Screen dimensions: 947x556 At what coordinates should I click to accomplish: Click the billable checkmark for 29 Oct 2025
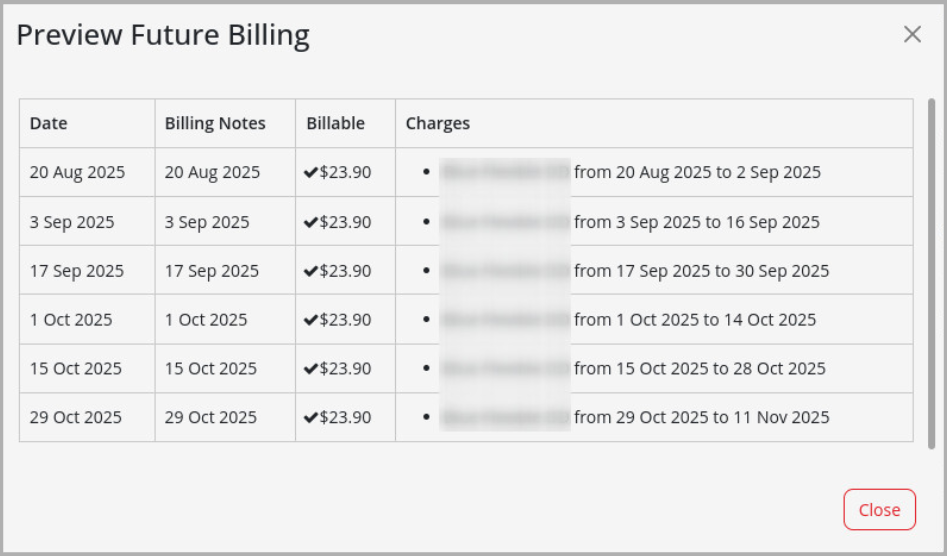click(x=311, y=418)
